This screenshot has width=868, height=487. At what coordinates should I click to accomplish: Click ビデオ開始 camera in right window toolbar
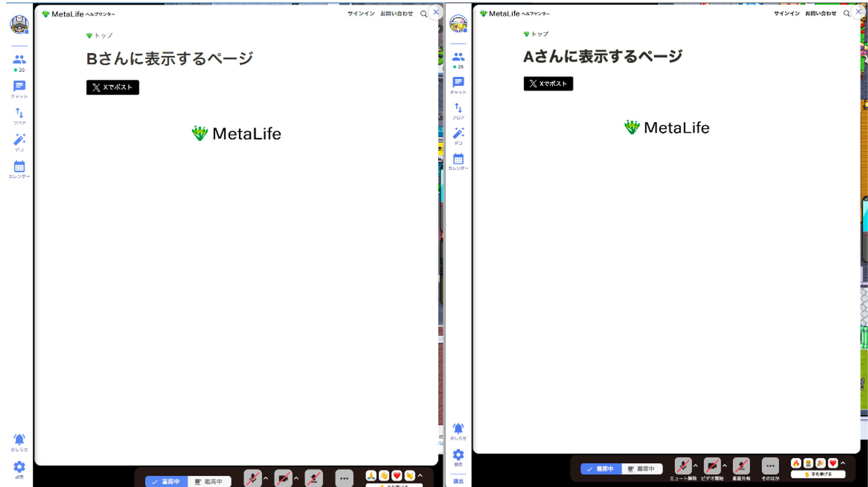pyautogui.click(x=712, y=469)
